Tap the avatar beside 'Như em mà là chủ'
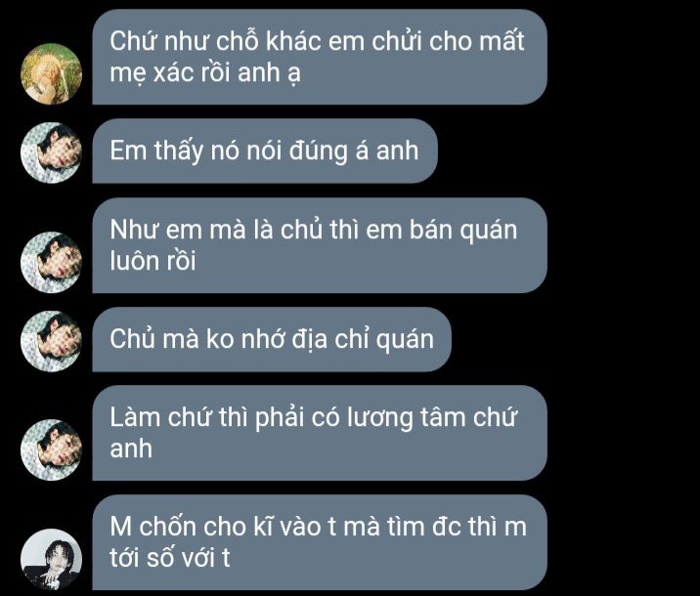700x596 pixels. (52, 262)
